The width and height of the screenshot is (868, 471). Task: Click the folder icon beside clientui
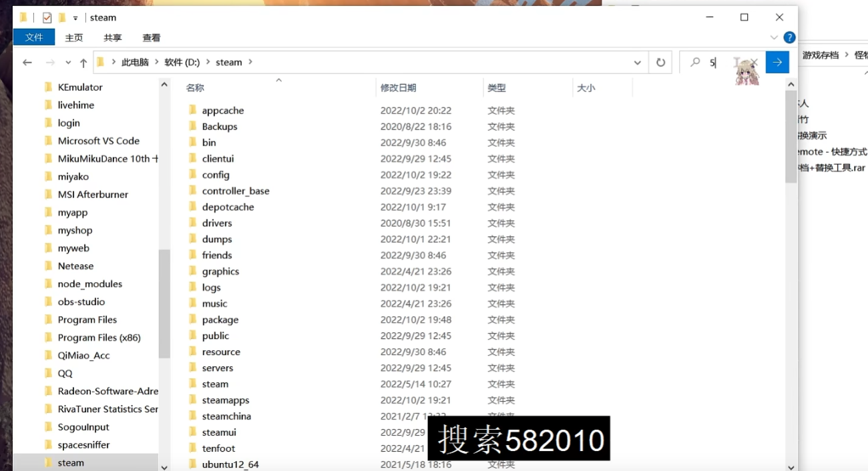192,158
